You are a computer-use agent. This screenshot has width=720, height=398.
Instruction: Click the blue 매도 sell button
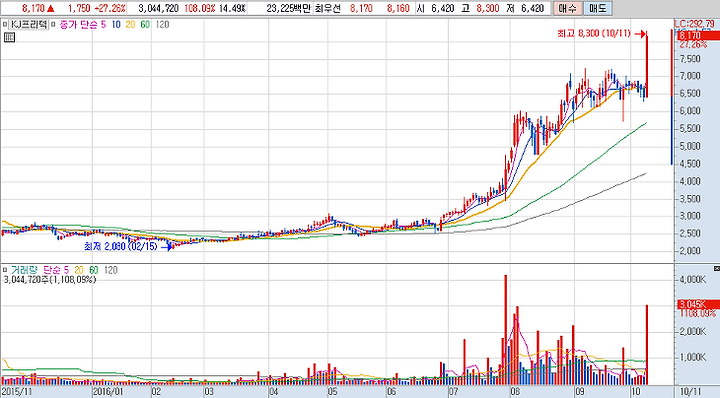(x=597, y=8)
